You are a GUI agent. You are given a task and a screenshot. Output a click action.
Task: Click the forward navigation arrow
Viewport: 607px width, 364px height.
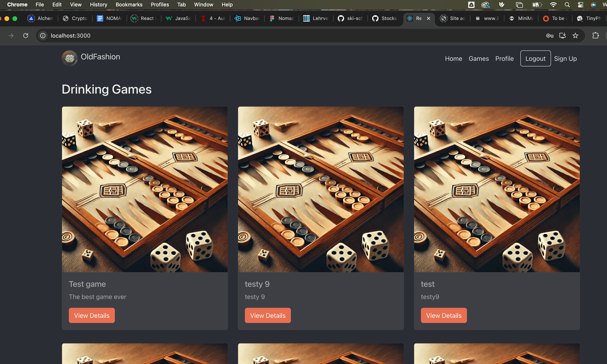(11, 36)
